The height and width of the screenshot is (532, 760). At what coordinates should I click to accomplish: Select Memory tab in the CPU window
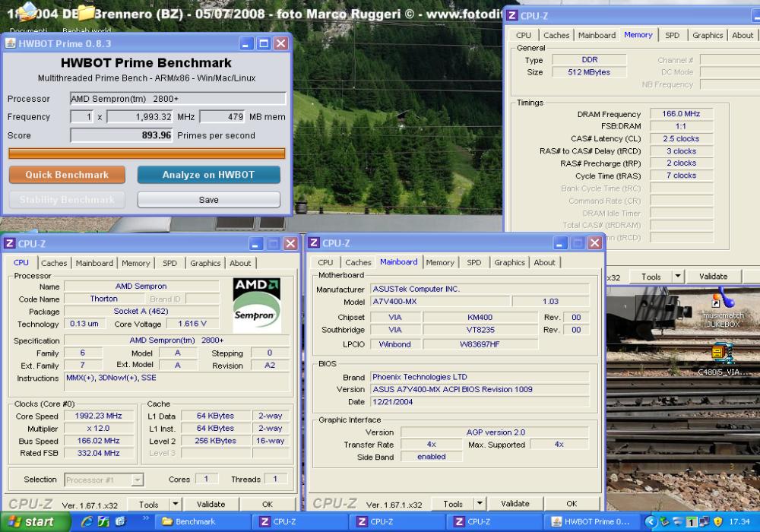pyautogui.click(x=136, y=263)
